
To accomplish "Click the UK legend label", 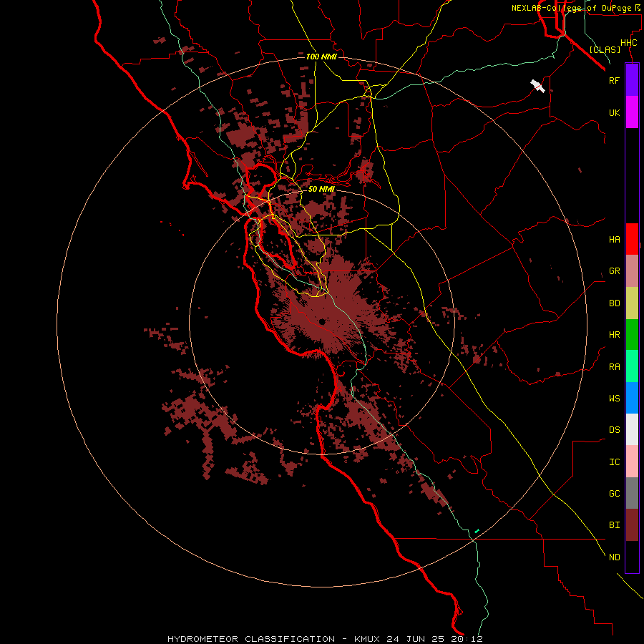I will [x=614, y=113].
